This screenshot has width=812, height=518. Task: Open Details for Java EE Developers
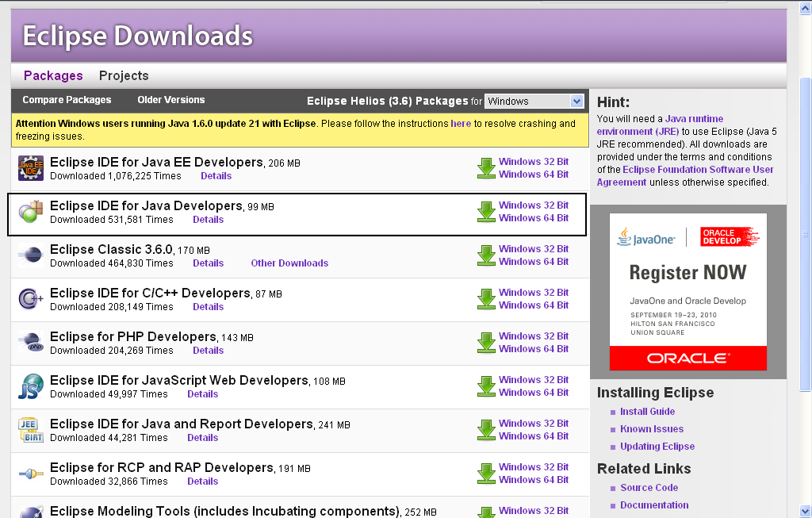click(216, 176)
